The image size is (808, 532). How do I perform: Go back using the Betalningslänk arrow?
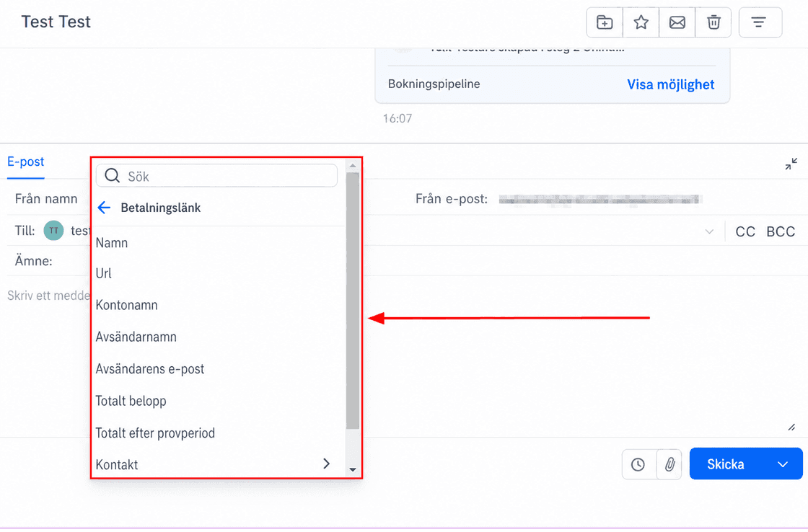tap(104, 208)
